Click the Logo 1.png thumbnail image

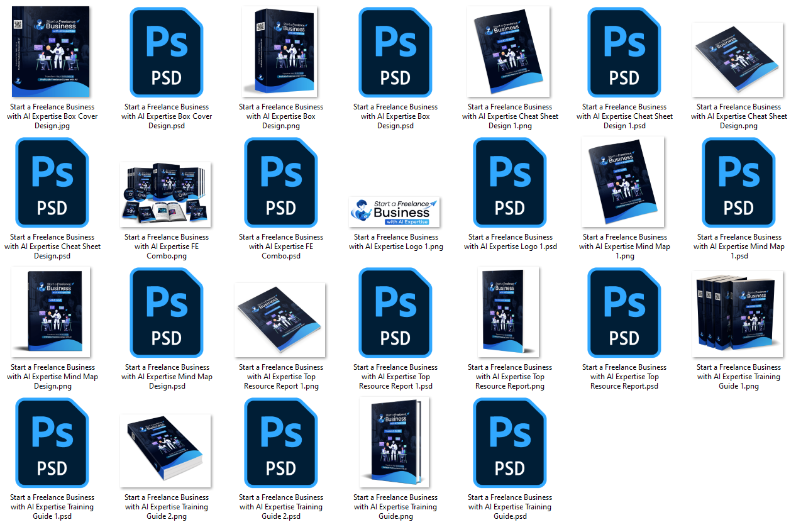[x=395, y=211]
